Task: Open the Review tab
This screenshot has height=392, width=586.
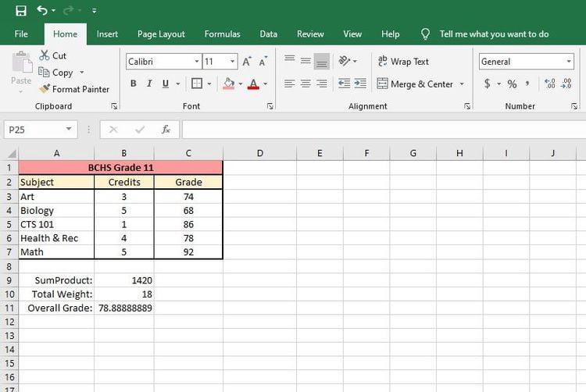Action: pyautogui.click(x=310, y=34)
